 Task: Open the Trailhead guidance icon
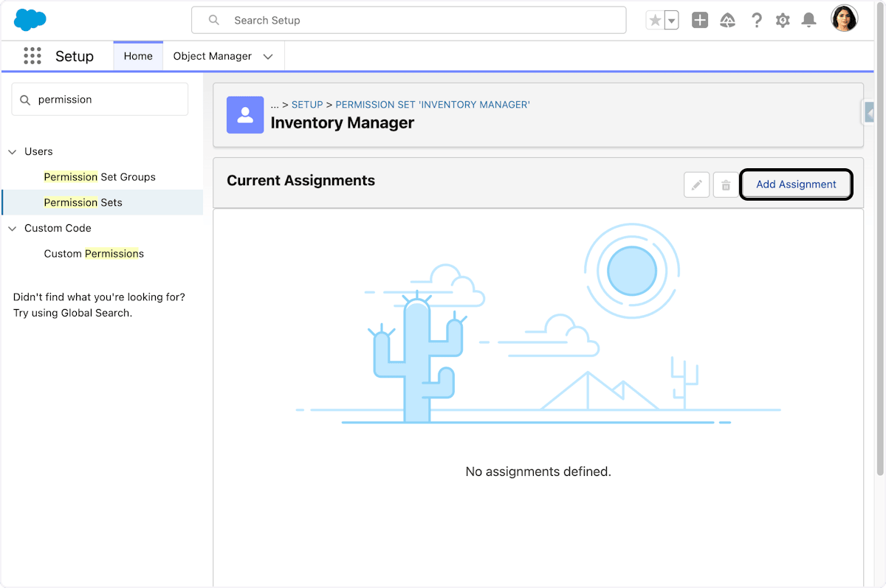pos(728,21)
